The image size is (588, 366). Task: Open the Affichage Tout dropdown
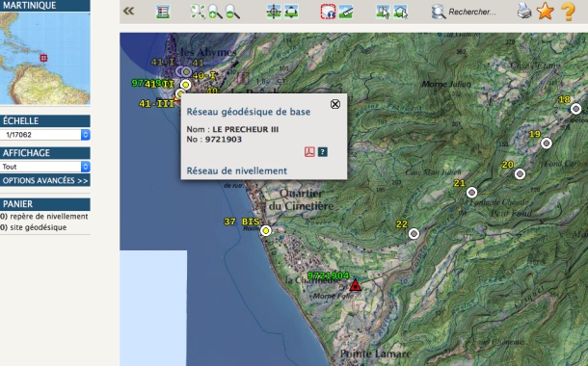click(45, 167)
